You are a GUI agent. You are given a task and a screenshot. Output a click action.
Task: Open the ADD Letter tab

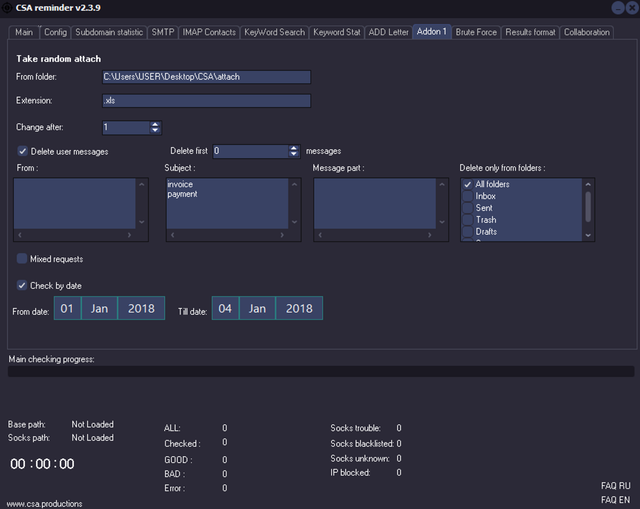click(389, 32)
